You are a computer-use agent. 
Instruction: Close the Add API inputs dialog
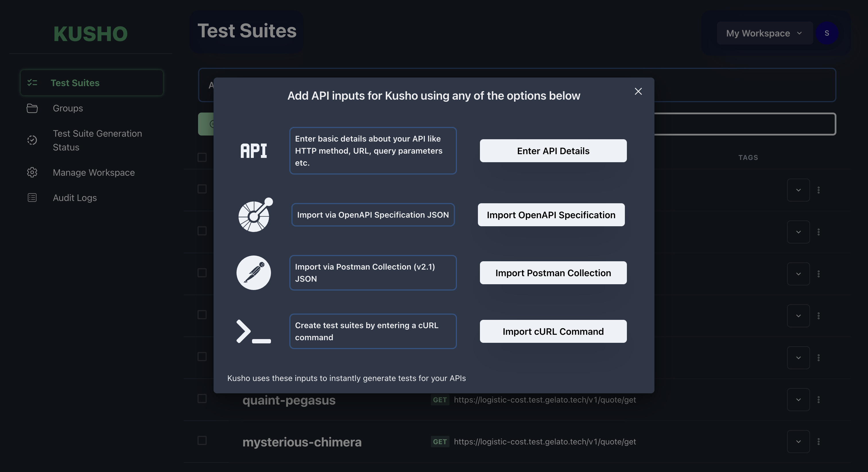pos(638,91)
